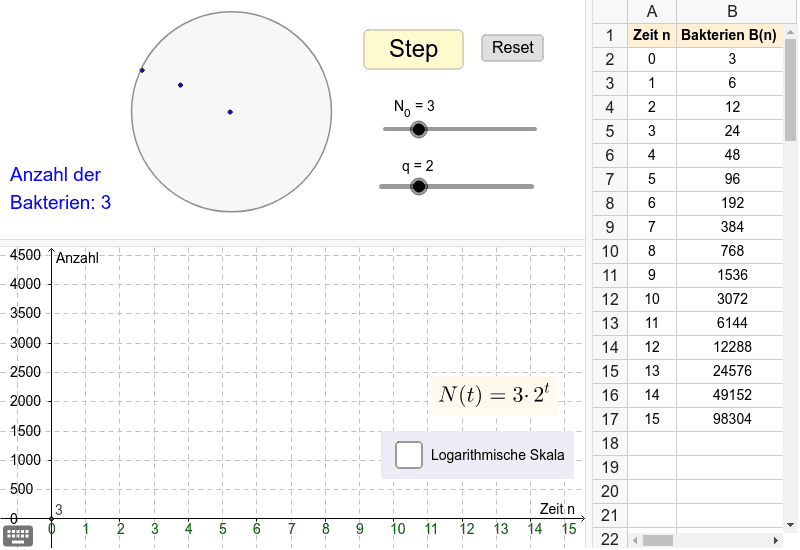
Task: Click the spreadsheet scroll-down arrow
Action: click(x=789, y=522)
